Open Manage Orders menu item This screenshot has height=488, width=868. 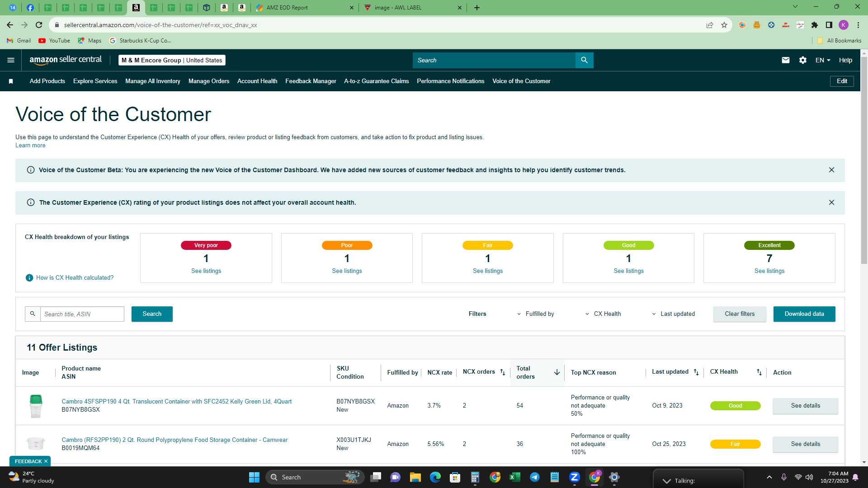(x=209, y=81)
